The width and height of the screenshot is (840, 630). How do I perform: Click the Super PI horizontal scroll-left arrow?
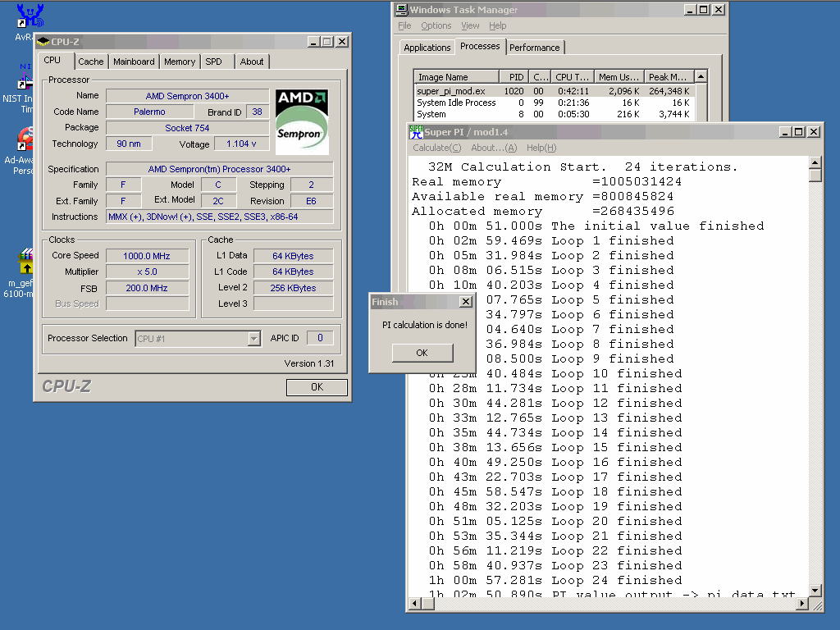[415, 604]
